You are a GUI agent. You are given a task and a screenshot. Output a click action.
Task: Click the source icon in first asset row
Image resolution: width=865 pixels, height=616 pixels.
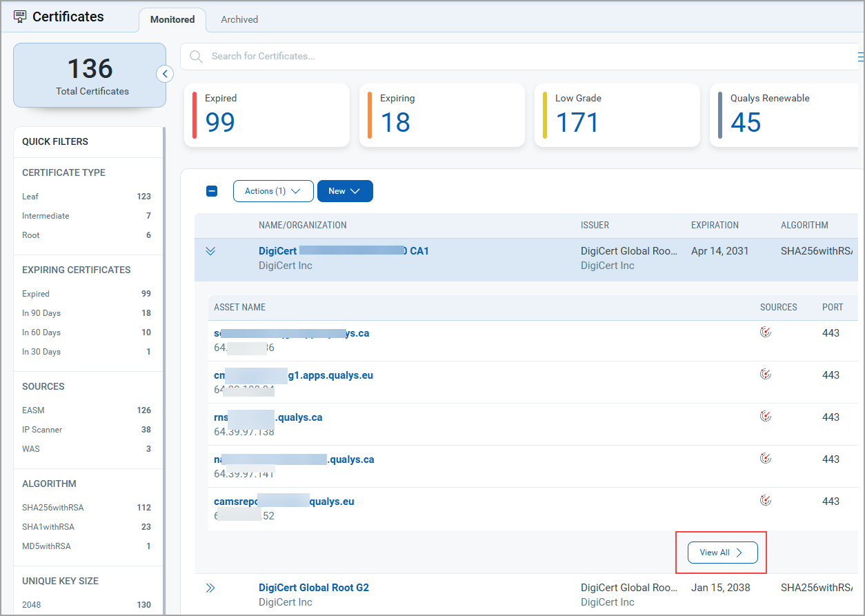765,332
